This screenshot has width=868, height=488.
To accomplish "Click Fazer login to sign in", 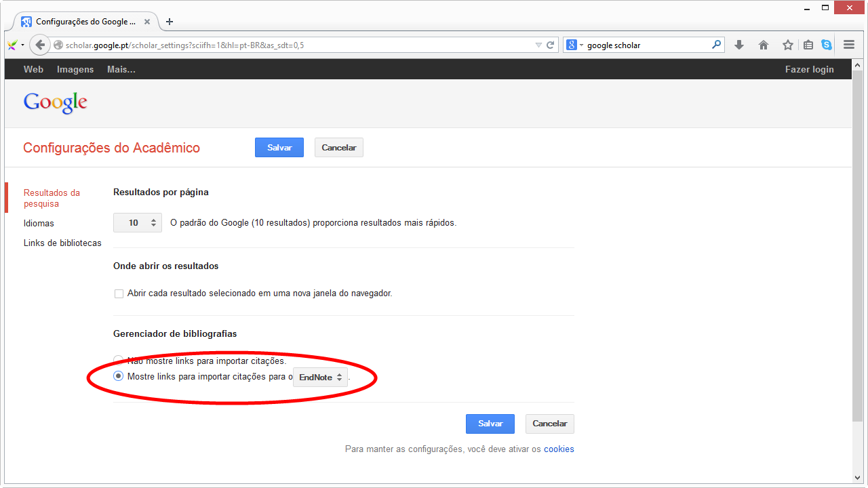I will [x=810, y=69].
